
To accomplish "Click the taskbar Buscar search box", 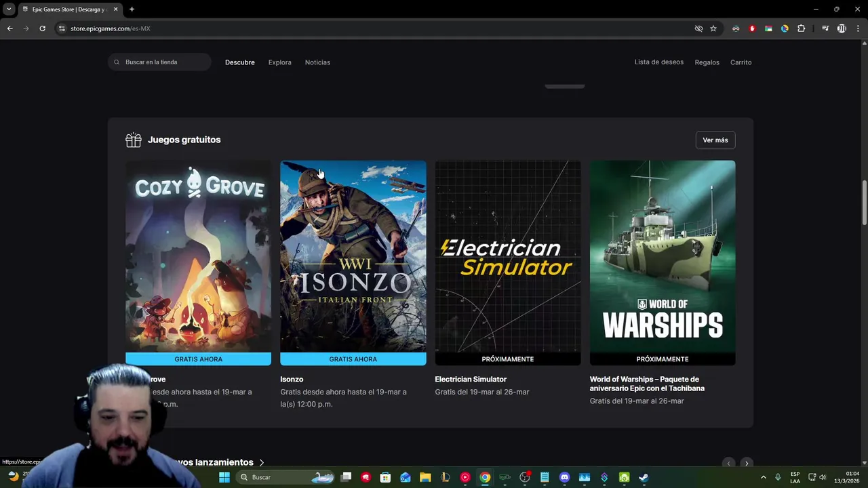I will [285, 477].
